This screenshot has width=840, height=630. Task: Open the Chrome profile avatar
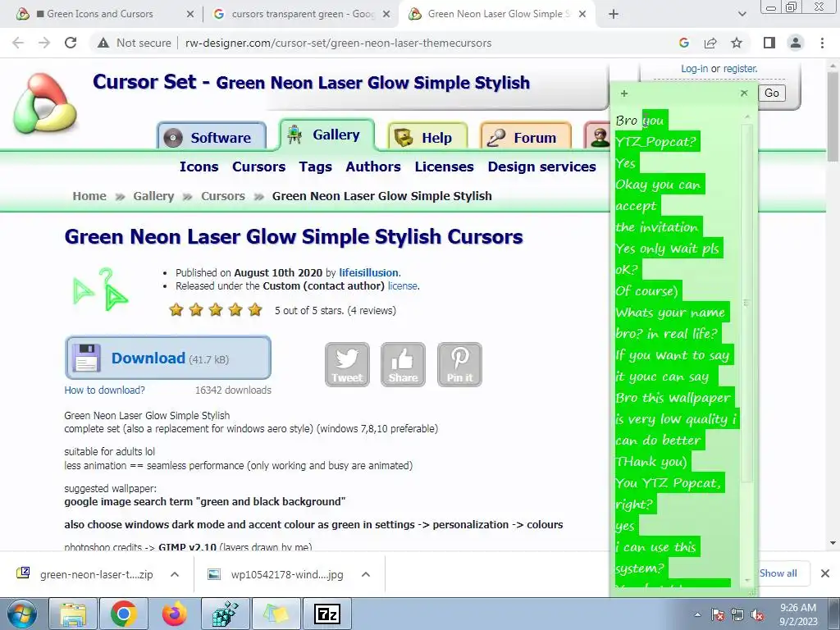[x=796, y=43]
